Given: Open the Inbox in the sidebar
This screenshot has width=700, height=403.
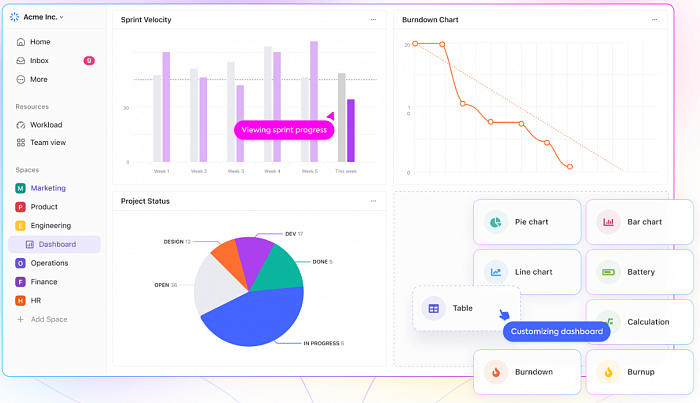Looking at the screenshot, I should (x=39, y=61).
